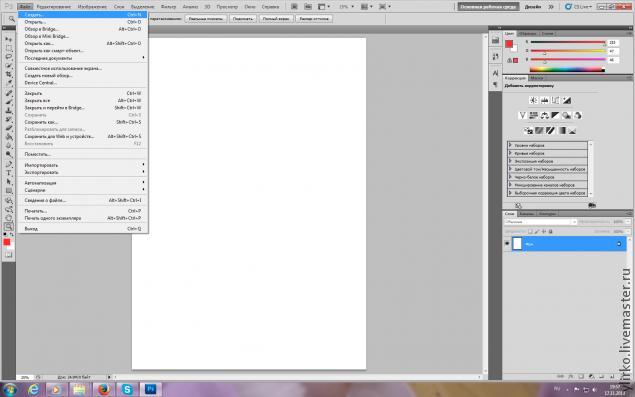Toggle visibility eye of Фон layer
635x397 pixels.
click(x=507, y=243)
